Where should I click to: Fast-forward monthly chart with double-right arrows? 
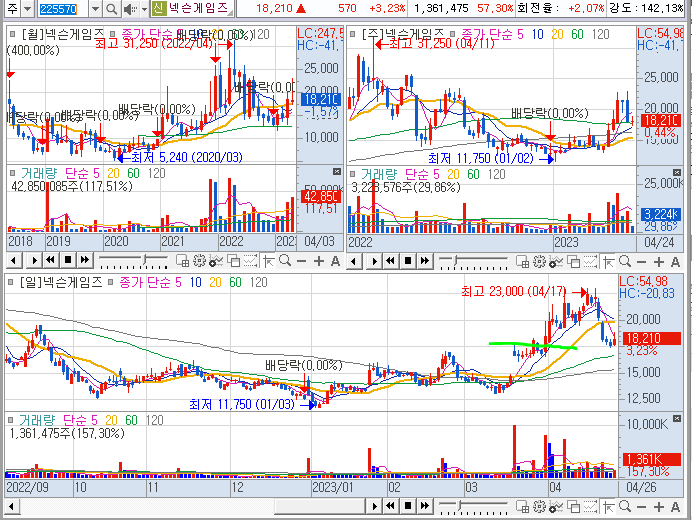tap(84, 260)
